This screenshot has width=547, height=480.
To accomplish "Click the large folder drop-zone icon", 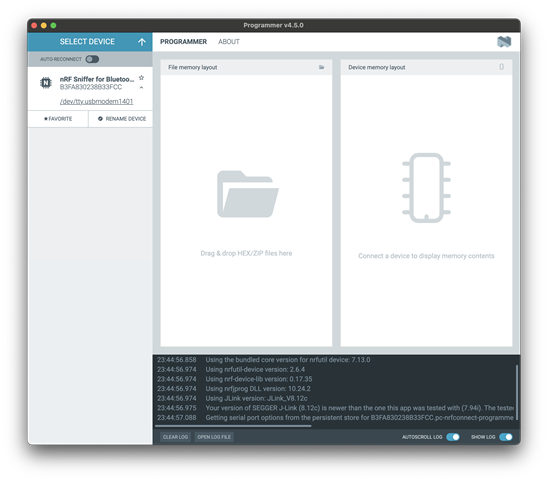I will point(248,194).
